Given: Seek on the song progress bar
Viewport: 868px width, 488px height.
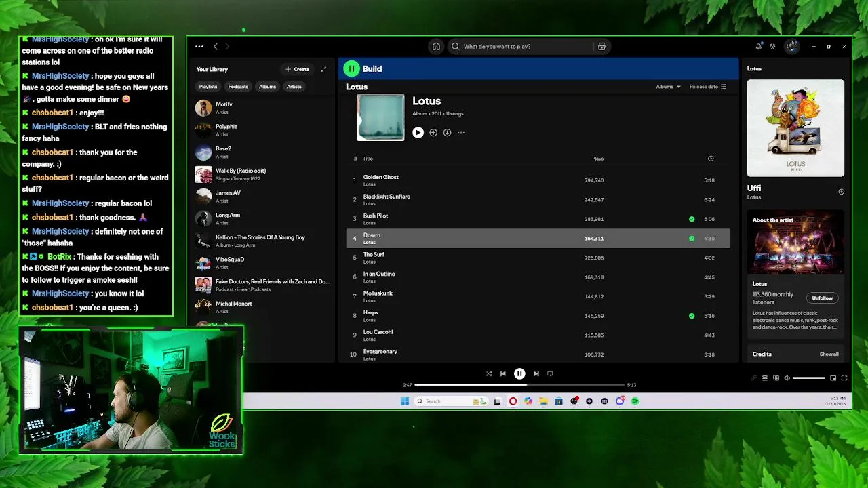Looking at the screenshot, I should [519, 385].
